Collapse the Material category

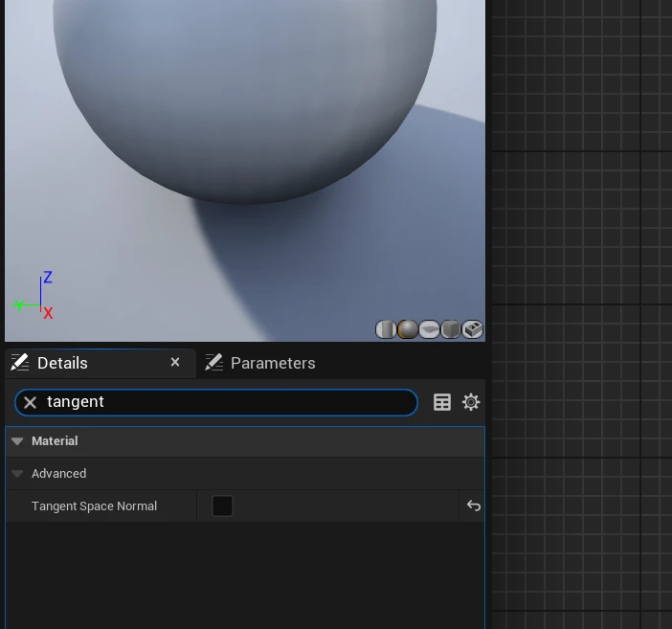(17, 441)
